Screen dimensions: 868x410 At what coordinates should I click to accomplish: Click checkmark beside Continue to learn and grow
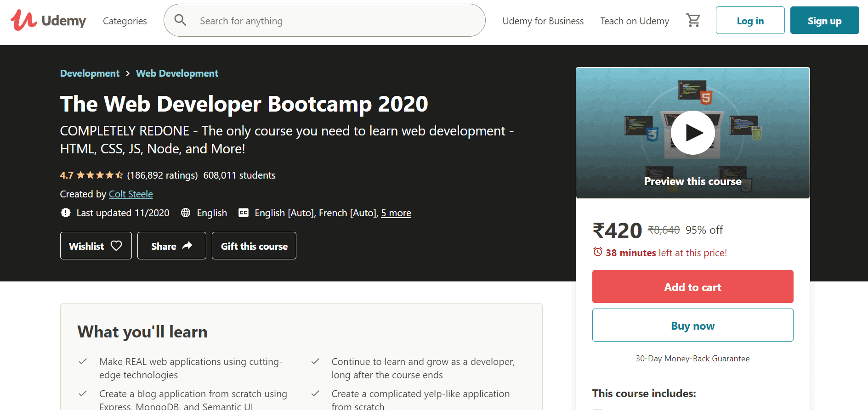click(x=315, y=361)
